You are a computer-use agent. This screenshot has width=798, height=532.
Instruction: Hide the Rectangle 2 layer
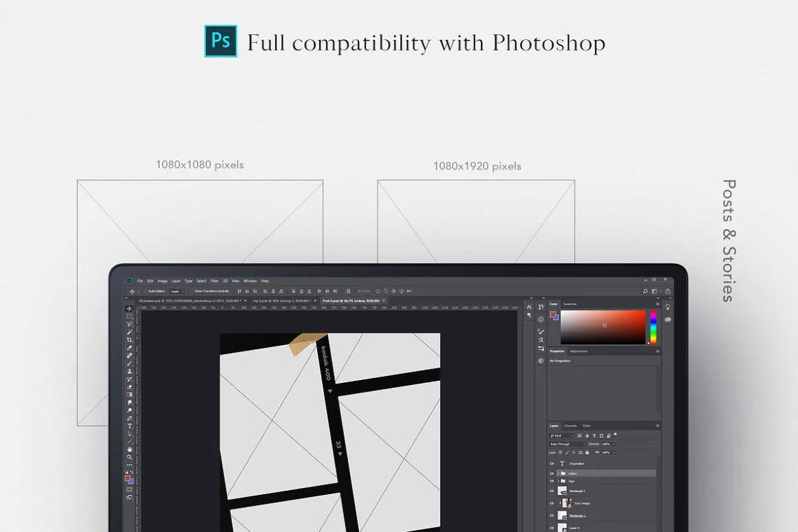click(x=552, y=491)
